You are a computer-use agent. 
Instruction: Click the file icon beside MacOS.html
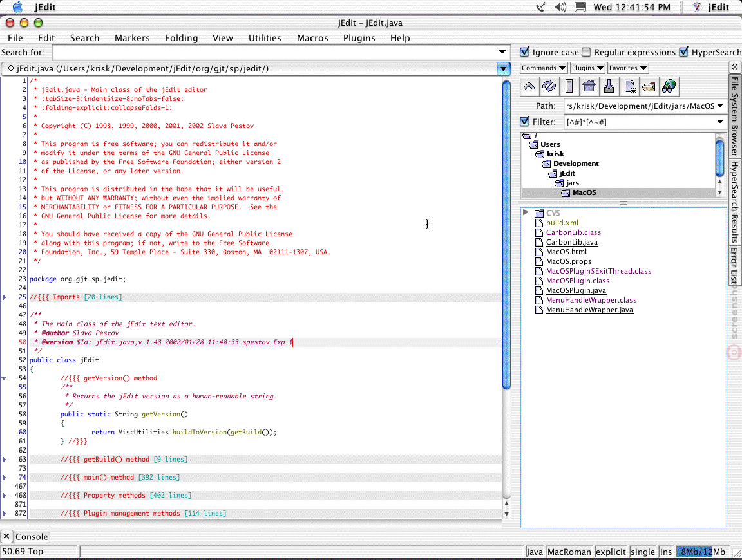[x=539, y=252]
